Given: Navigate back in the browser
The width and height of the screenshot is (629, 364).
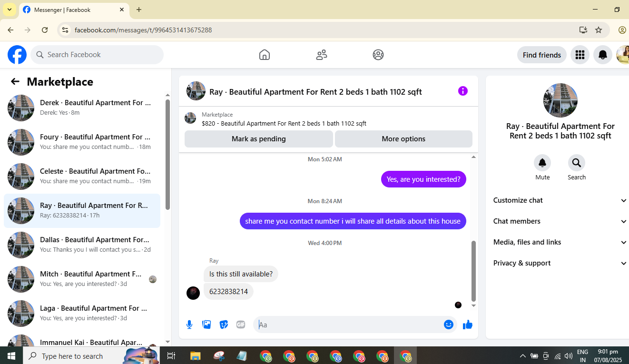Looking at the screenshot, I should [x=10, y=30].
